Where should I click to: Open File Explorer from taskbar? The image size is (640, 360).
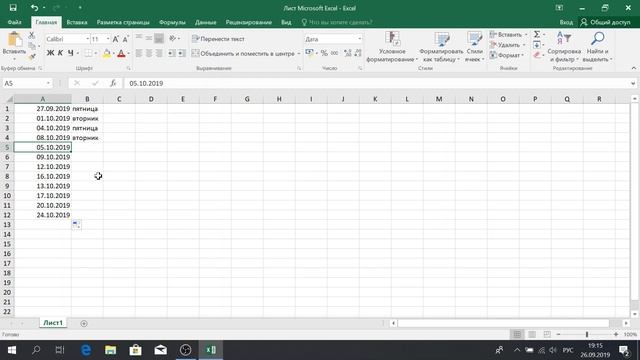coord(111,350)
